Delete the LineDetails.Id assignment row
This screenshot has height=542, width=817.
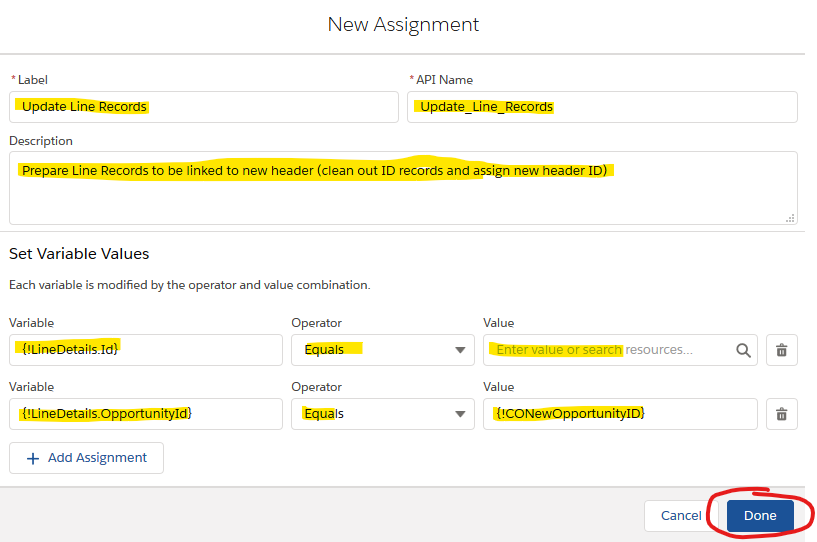click(782, 350)
